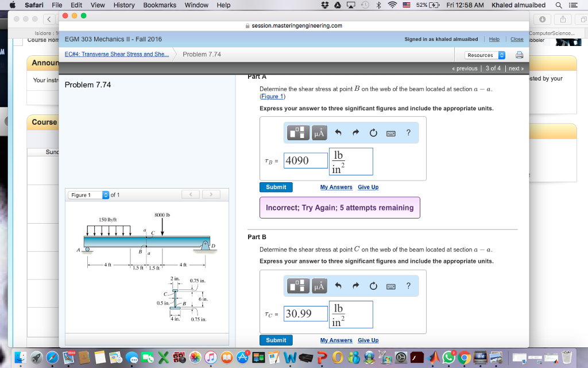Launch Safari from the Dock

click(x=52, y=357)
